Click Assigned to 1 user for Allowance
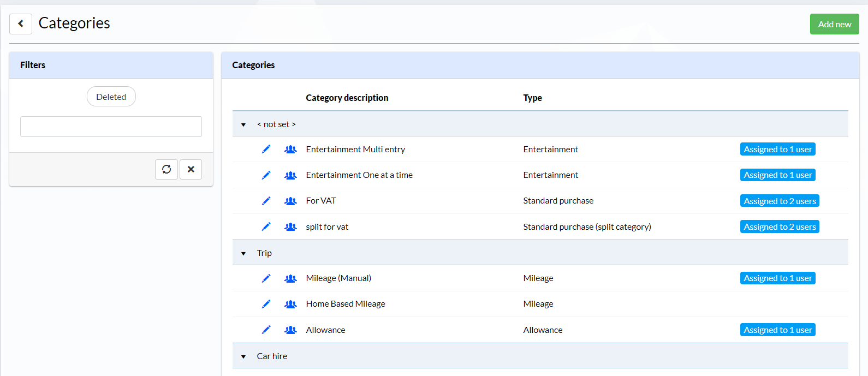This screenshot has height=376, width=868. point(777,330)
